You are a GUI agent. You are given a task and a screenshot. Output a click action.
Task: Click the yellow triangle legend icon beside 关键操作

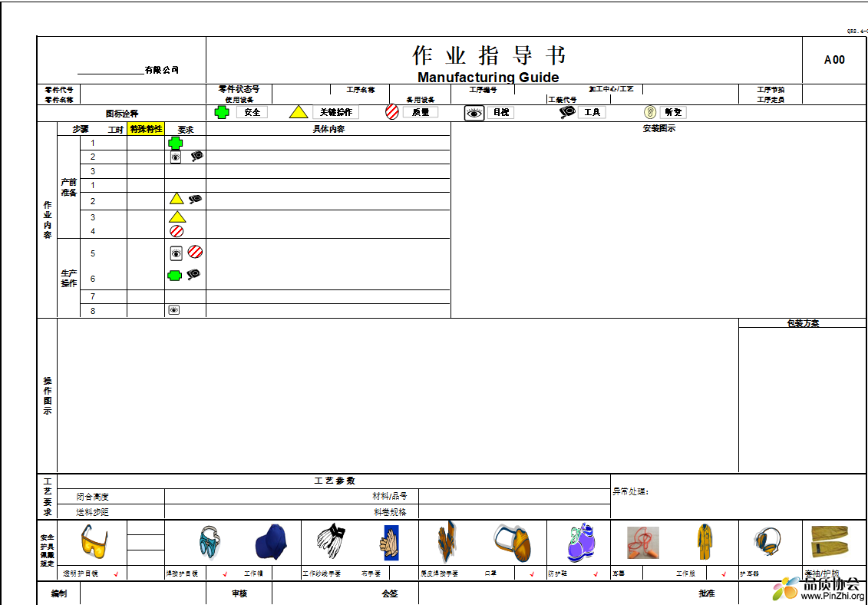point(299,112)
